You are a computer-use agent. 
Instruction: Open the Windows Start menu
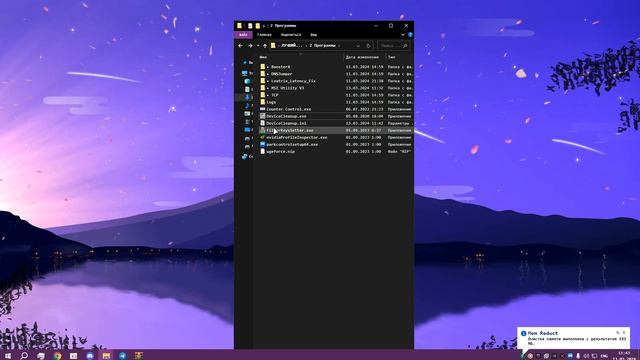tap(8, 356)
